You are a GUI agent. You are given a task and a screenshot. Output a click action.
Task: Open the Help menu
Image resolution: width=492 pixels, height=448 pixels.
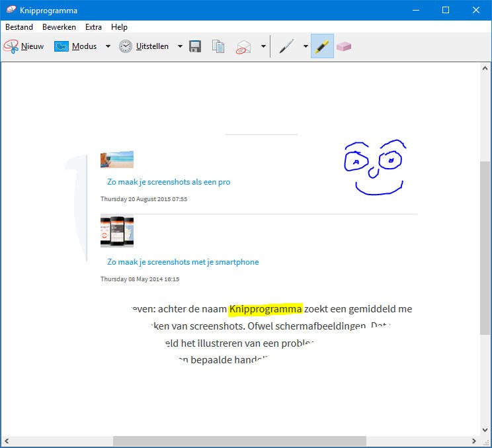119,27
